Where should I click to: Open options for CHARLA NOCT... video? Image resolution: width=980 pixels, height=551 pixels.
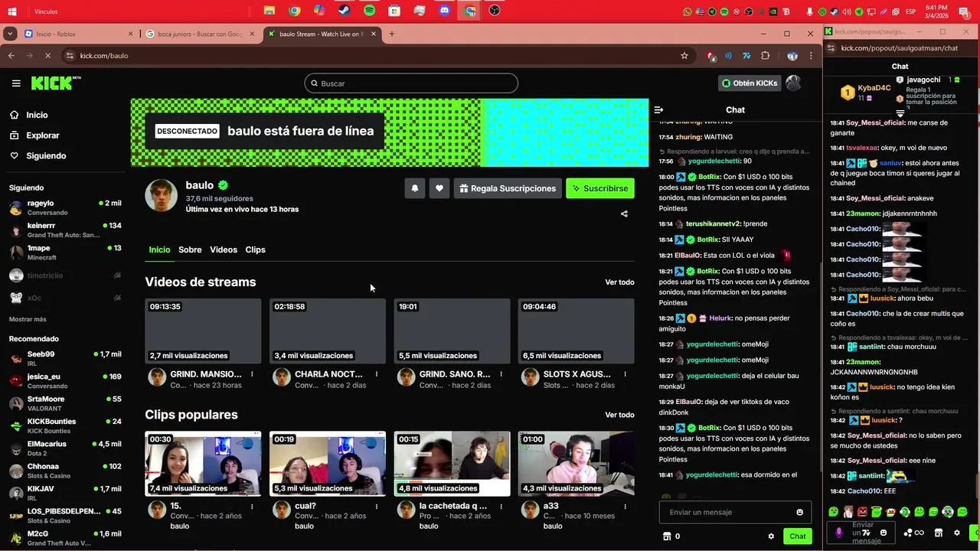point(377,374)
